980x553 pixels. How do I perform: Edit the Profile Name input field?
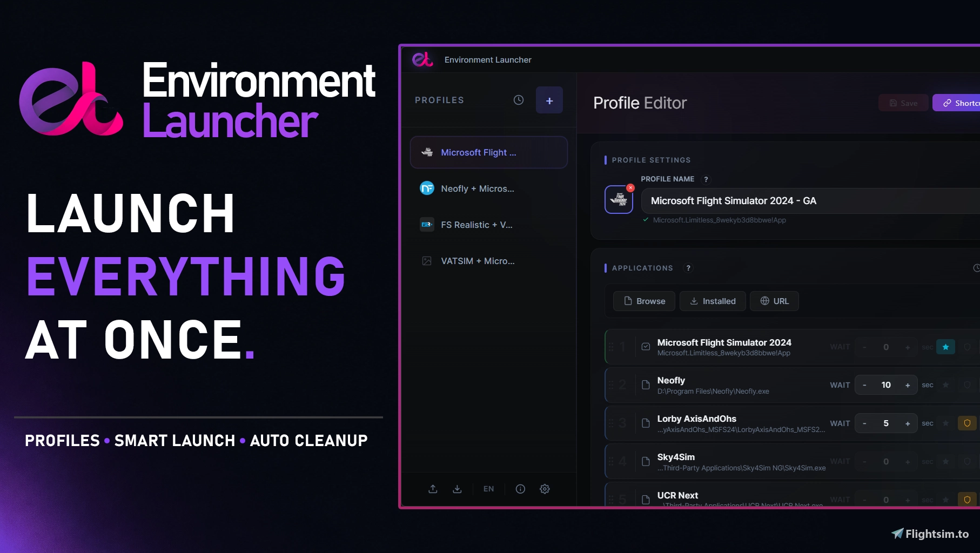tap(810, 201)
